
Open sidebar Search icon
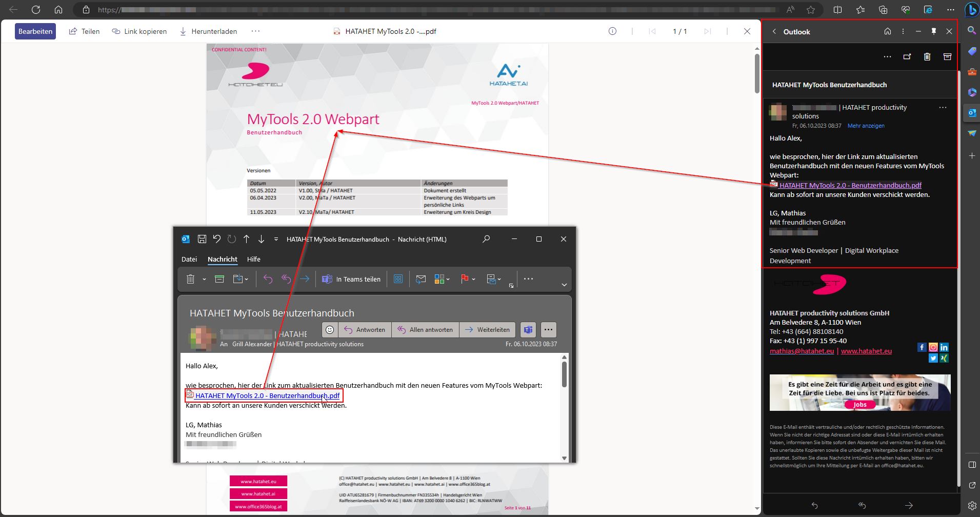tap(972, 31)
